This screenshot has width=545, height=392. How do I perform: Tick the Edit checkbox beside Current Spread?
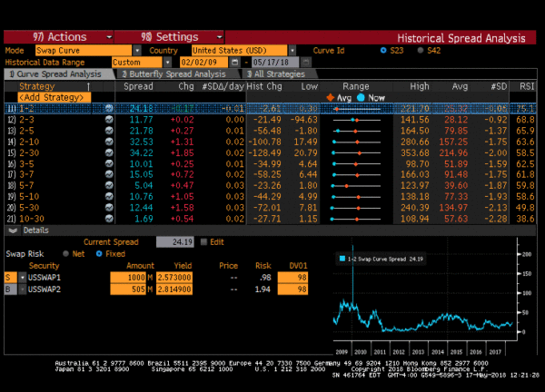point(204,242)
